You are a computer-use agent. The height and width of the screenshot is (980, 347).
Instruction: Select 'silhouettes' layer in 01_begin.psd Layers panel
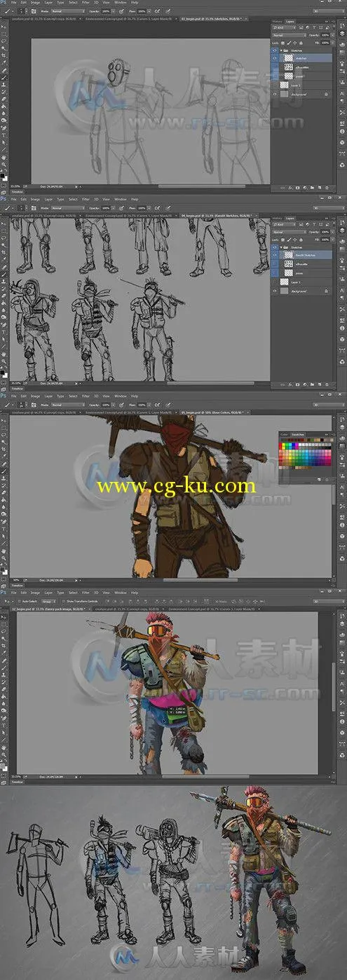301,67
